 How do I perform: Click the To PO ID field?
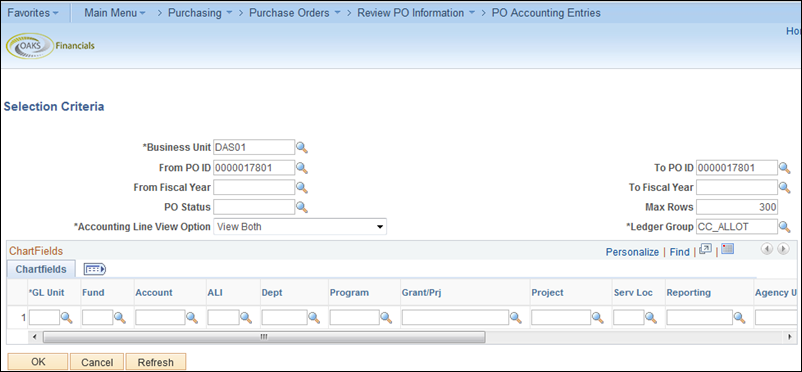coord(737,167)
